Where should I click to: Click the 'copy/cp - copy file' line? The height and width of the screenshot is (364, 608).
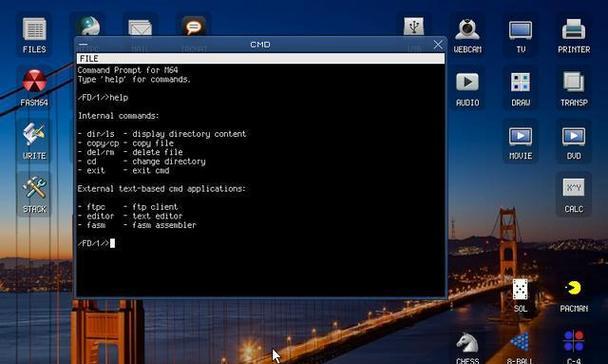pos(125,143)
